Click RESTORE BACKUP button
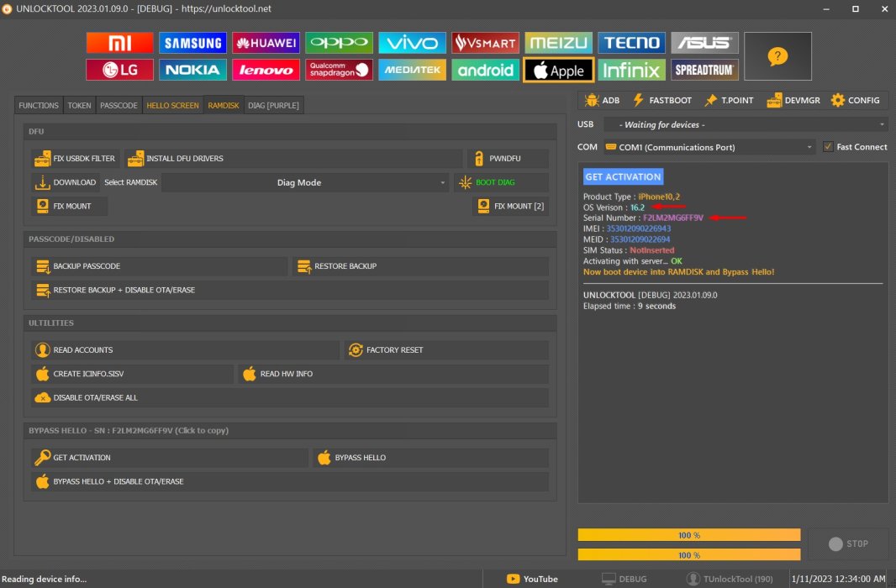The height and width of the screenshot is (588, 896). [x=420, y=266]
